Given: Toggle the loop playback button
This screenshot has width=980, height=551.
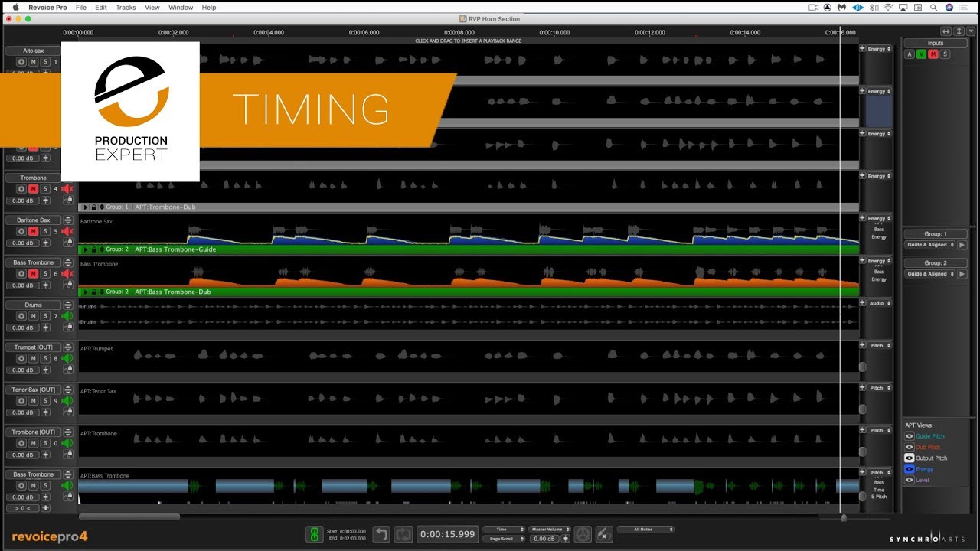Looking at the screenshot, I should 403,534.
